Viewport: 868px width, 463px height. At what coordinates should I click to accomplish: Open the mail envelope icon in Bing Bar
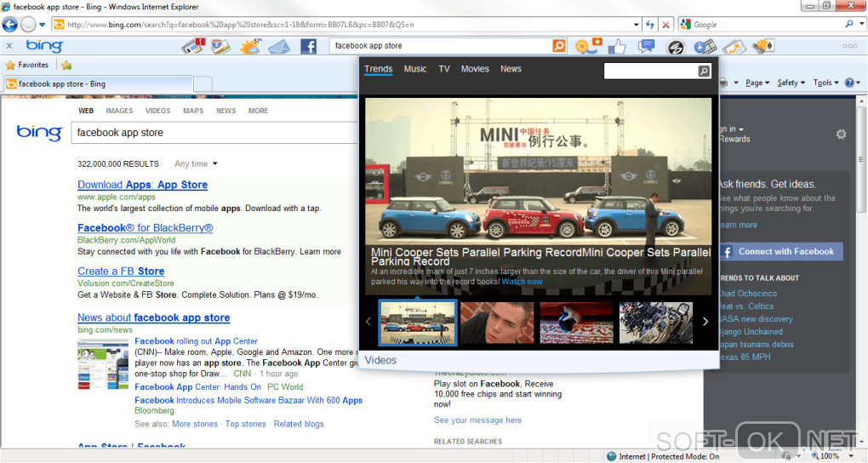[x=279, y=47]
